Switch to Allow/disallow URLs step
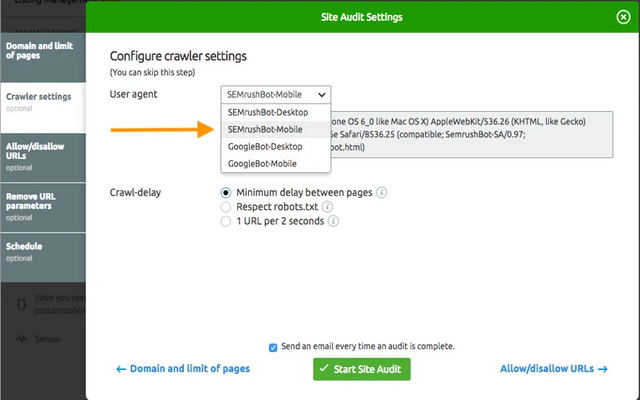640x400 pixels. tap(42, 152)
